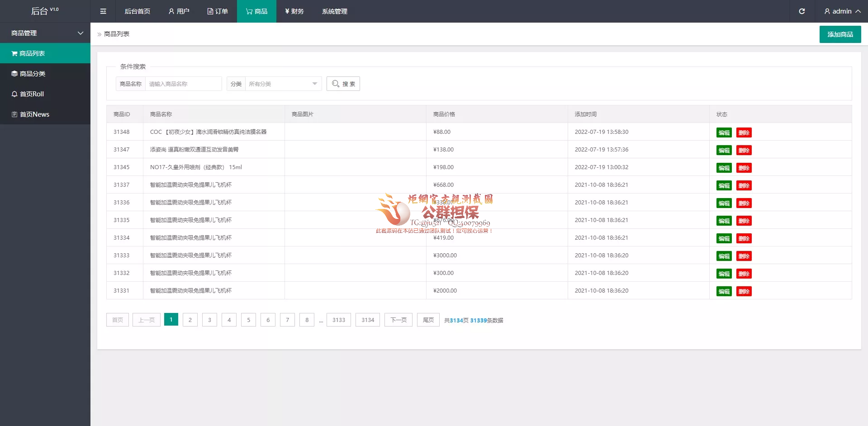Edit product 31348 via its 编辑 button
Screen dimensions: 868x426
click(724, 133)
